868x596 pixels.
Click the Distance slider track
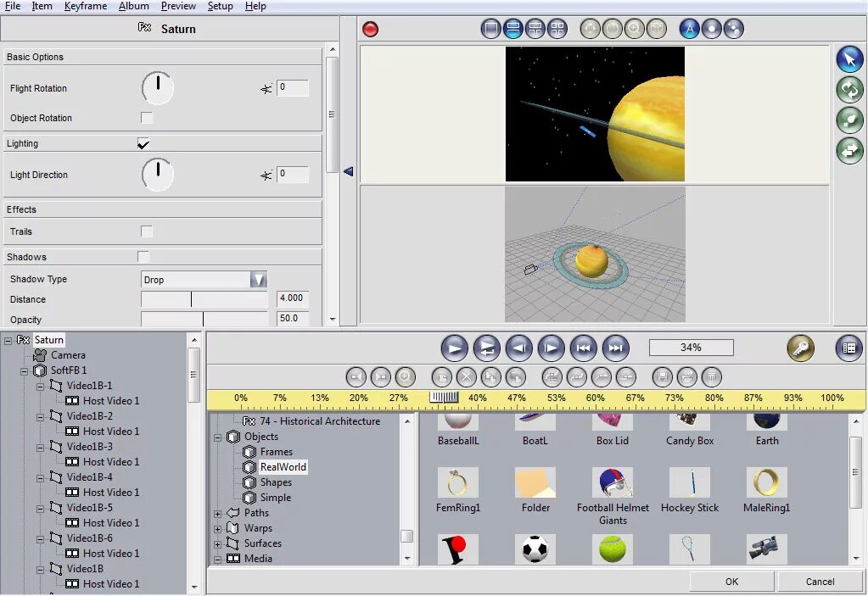click(204, 299)
